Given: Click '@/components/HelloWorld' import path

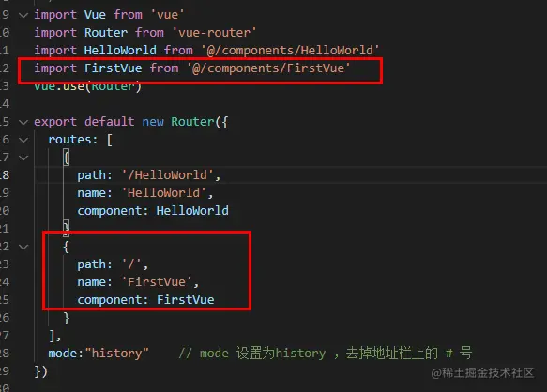Looking at the screenshot, I should [x=290, y=51].
